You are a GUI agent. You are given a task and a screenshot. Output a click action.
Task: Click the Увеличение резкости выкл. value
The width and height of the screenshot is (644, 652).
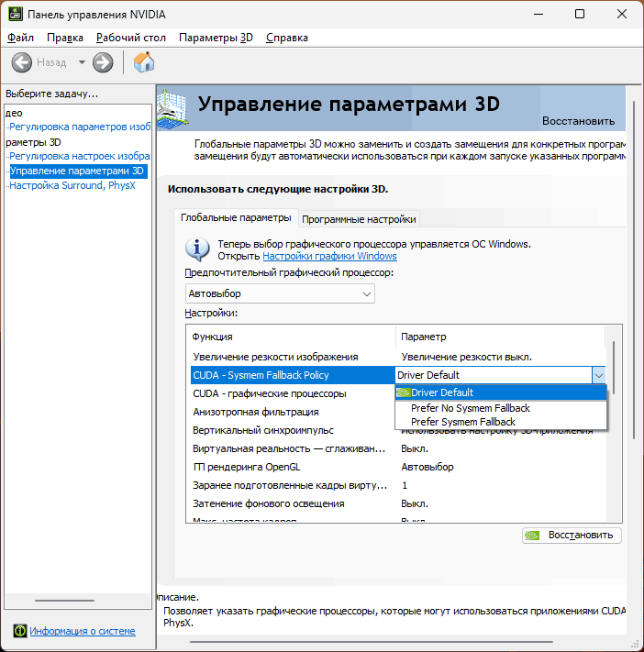pyautogui.click(x=466, y=357)
